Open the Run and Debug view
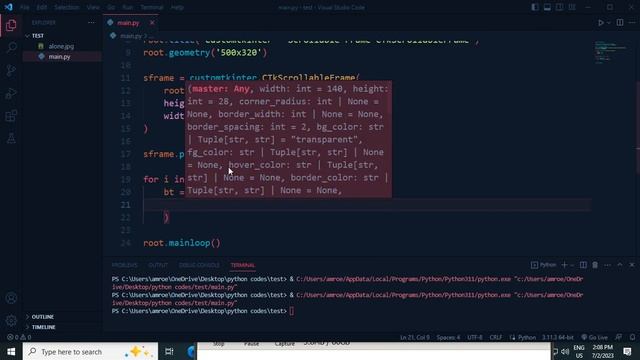The width and height of the screenshot is (640, 360). (x=11, y=93)
